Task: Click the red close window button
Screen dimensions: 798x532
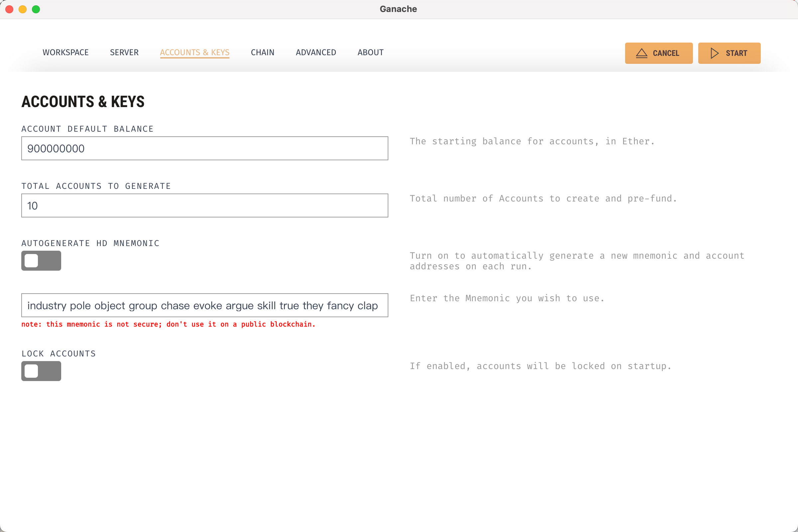Action: coord(10,9)
